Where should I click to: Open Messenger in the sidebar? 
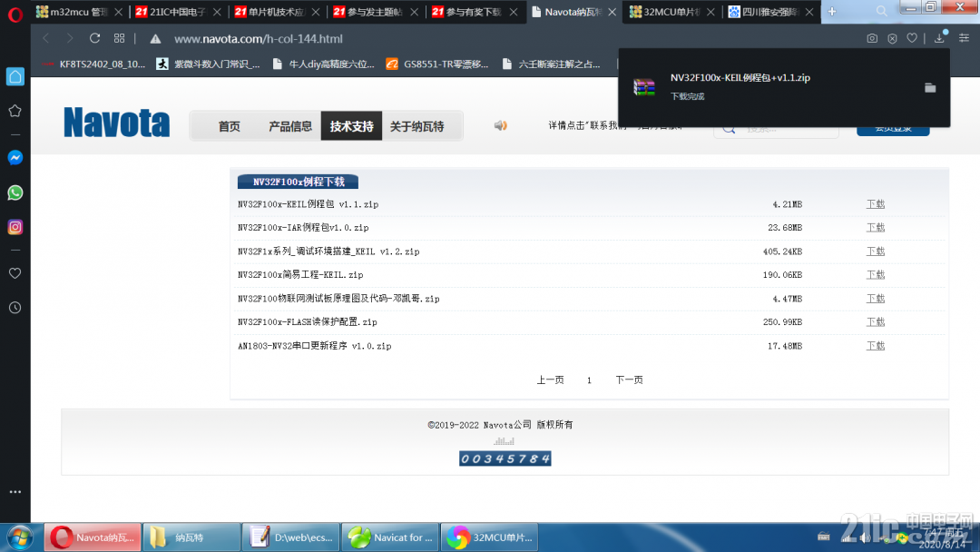[x=15, y=158]
